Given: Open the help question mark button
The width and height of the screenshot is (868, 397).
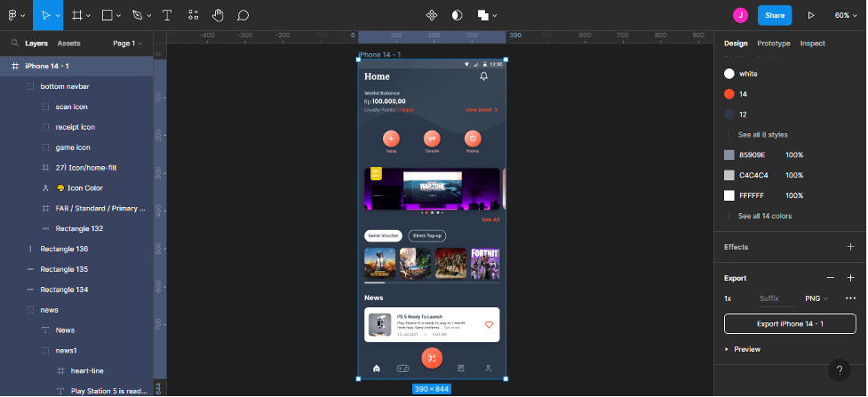Looking at the screenshot, I should click(x=840, y=370).
